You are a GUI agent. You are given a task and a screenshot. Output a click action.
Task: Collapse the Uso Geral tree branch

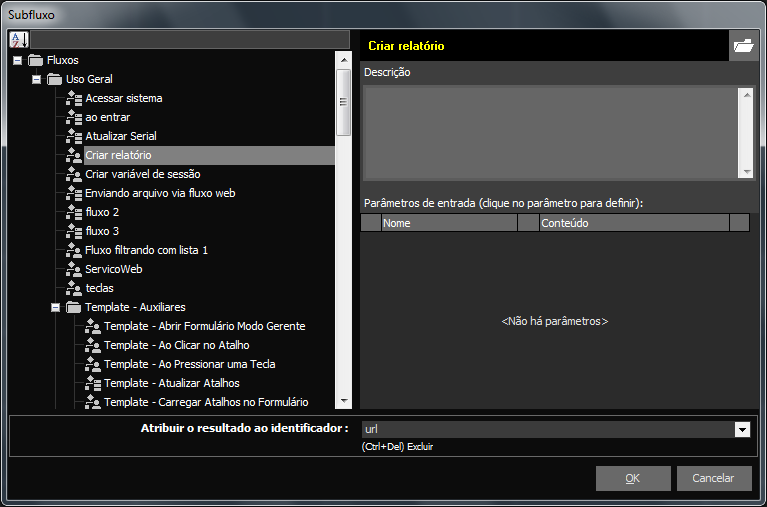(36, 79)
